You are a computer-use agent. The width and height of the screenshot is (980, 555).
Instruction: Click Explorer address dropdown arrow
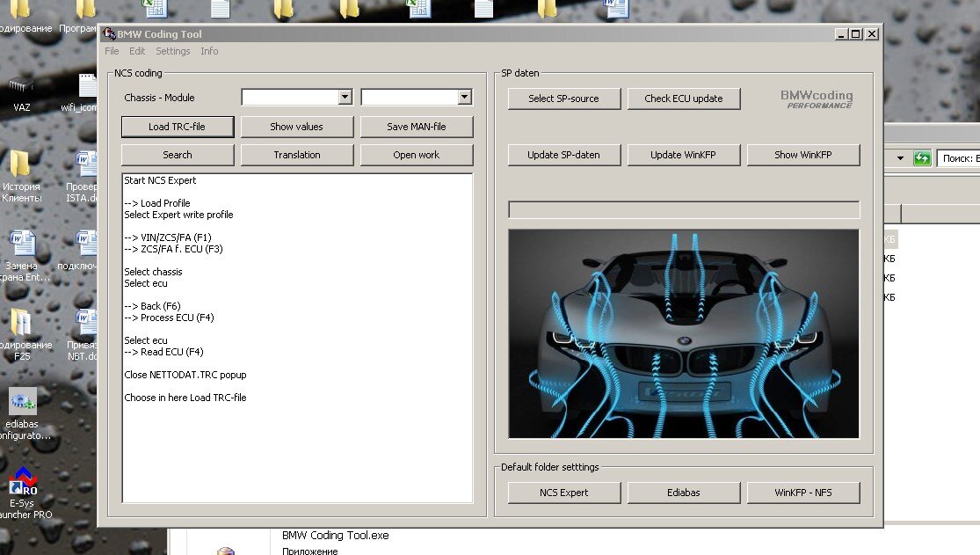[x=900, y=158]
